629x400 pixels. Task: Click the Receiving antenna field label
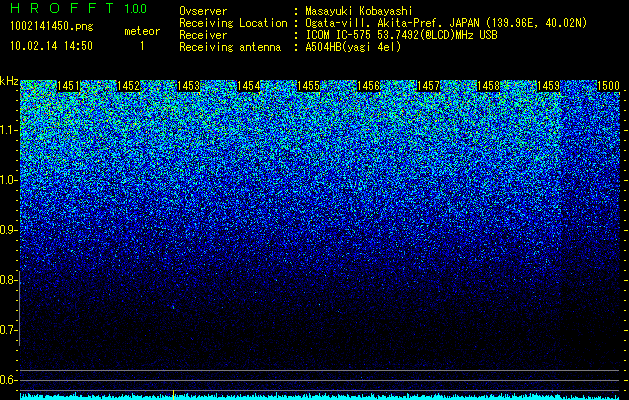click(x=230, y=47)
